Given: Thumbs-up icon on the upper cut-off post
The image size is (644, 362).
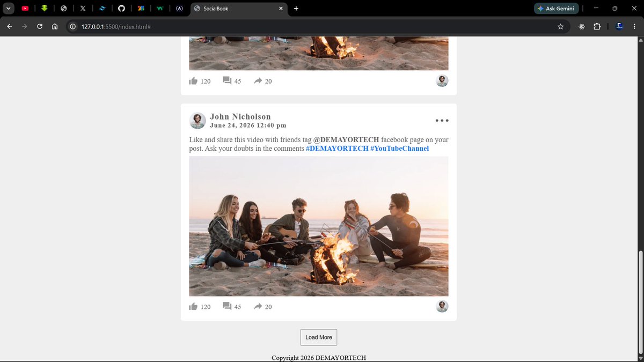Looking at the screenshot, I should coord(193,81).
